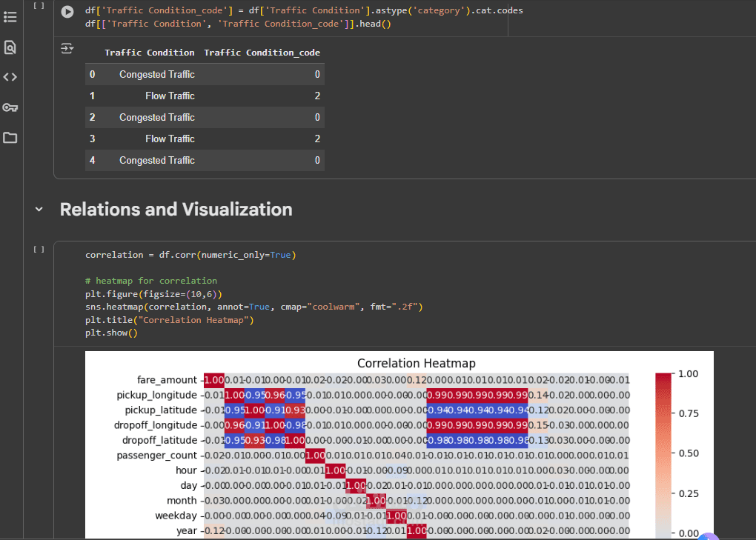
Task: Run the Traffic Condition_code cell
Action: 67,12
